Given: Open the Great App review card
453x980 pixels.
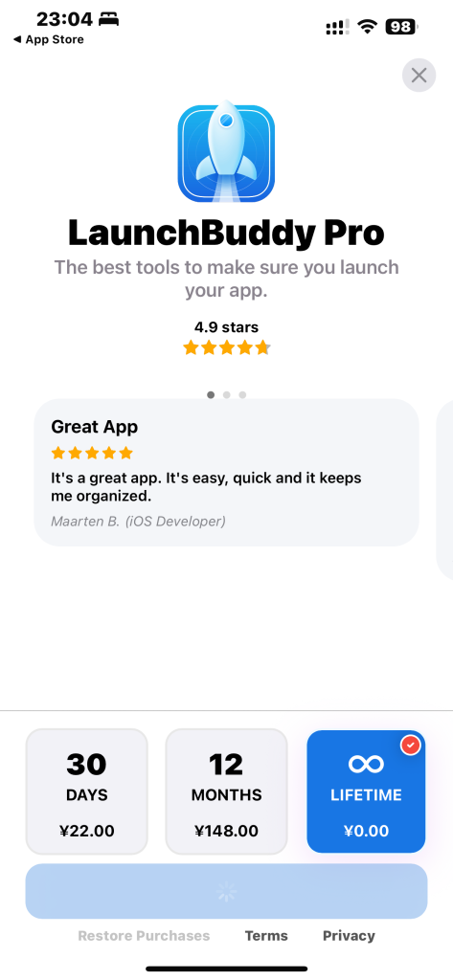Looking at the screenshot, I should 226,473.
